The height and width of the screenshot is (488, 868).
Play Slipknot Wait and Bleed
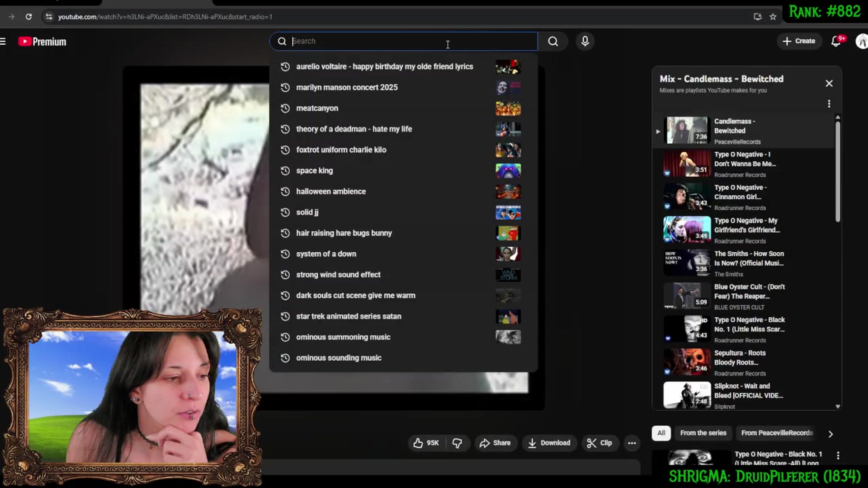(x=744, y=396)
